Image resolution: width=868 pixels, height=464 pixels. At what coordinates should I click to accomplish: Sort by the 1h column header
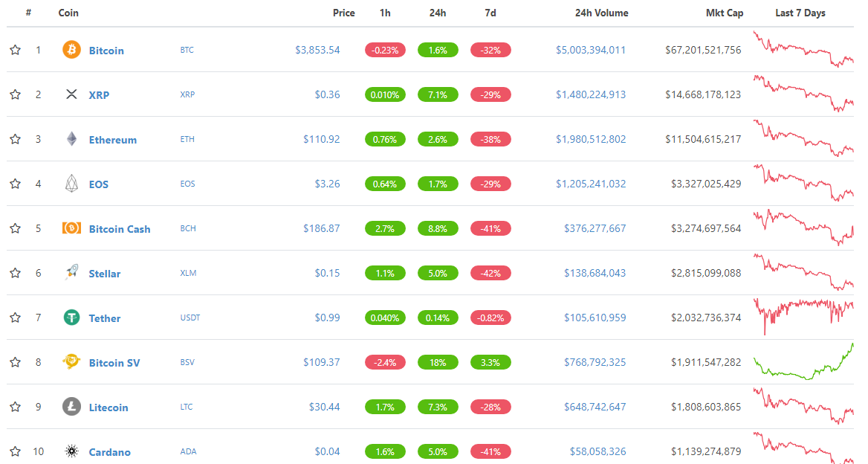[x=385, y=13]
